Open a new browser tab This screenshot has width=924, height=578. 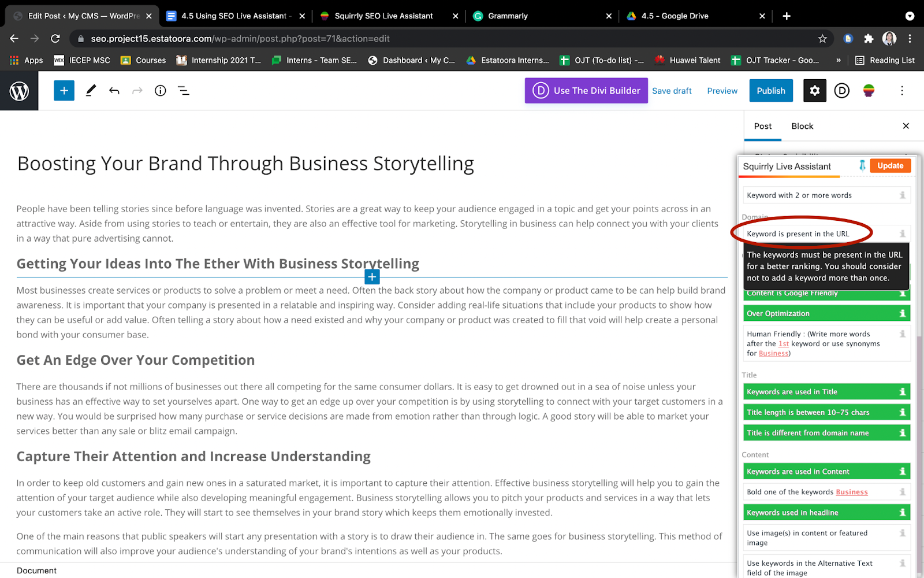pyautogui.click(x=787, y=16)
